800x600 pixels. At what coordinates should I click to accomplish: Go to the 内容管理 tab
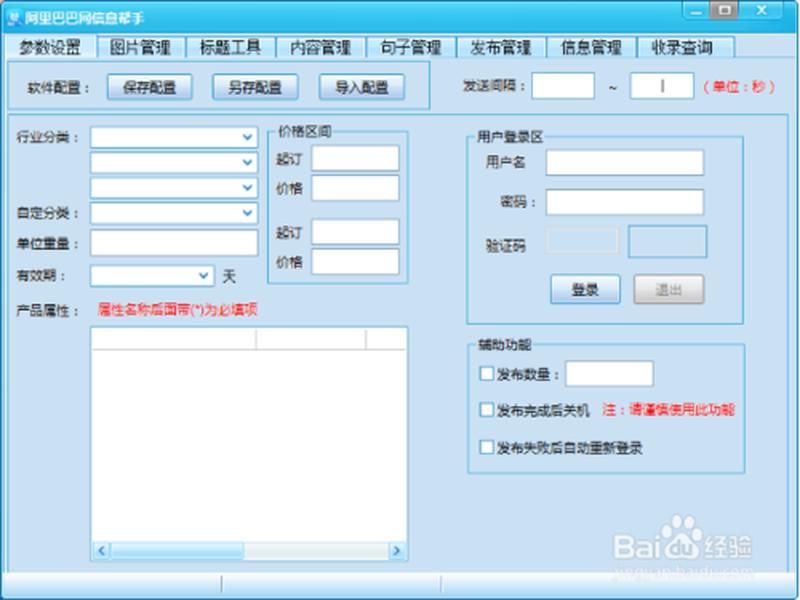[321, 47]
